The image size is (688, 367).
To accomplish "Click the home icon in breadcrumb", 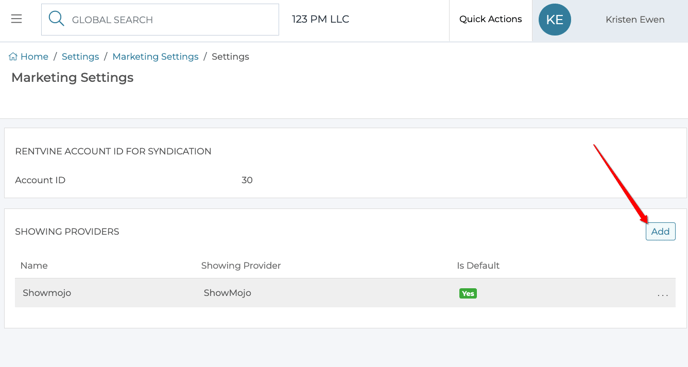I will [x=13, y=57].
